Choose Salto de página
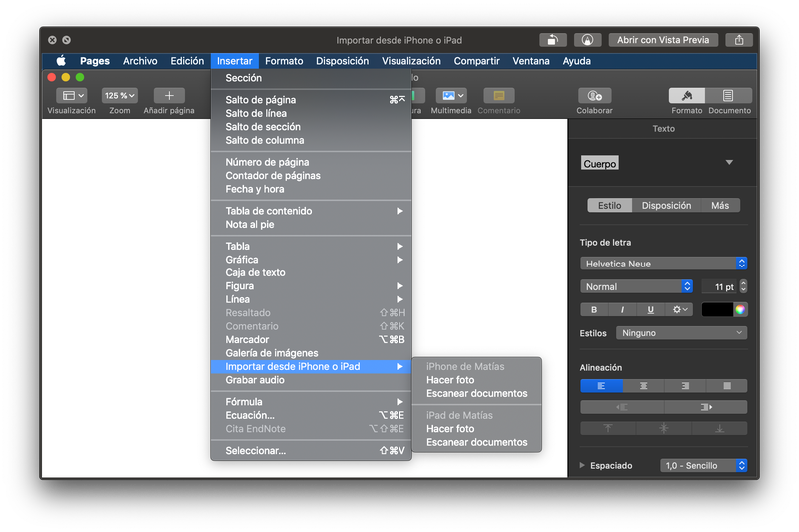This screenshot has width=799, height=532. point(311,99)
